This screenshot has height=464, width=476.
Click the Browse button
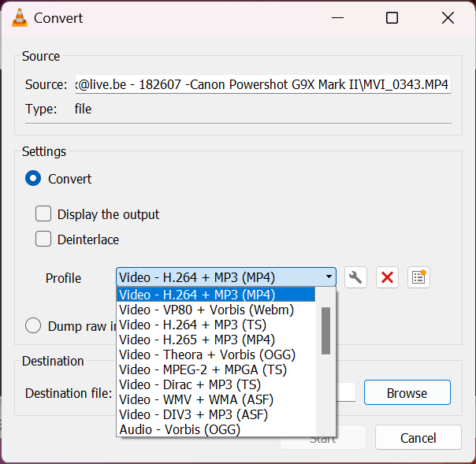(407, 392)
